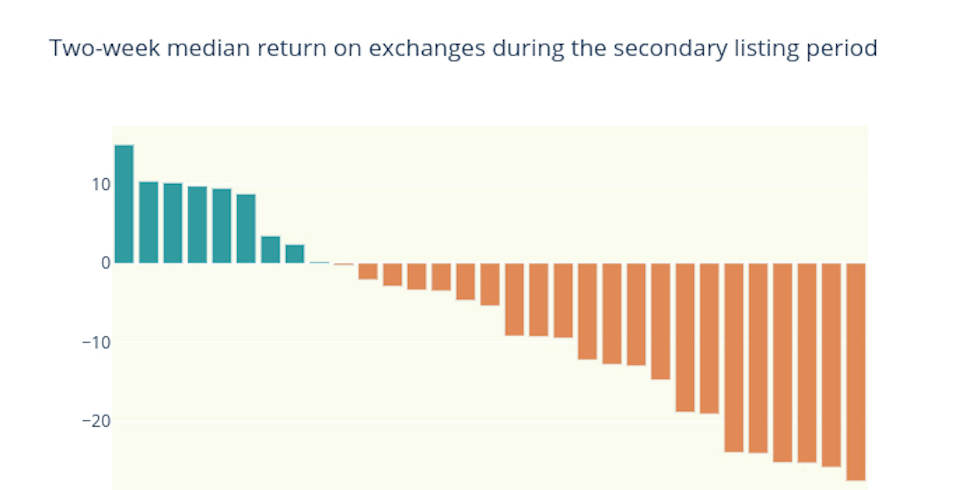Select the seventh teal bar, about 3
Viewport: 980px width, 490px height.
click(271, 250)
